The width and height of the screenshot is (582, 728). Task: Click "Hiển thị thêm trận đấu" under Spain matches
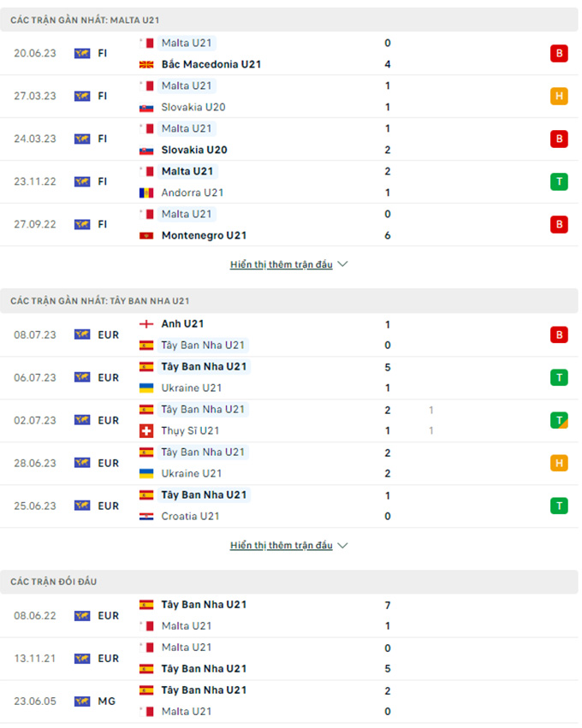pyautogui.click(x=281, y=545)
